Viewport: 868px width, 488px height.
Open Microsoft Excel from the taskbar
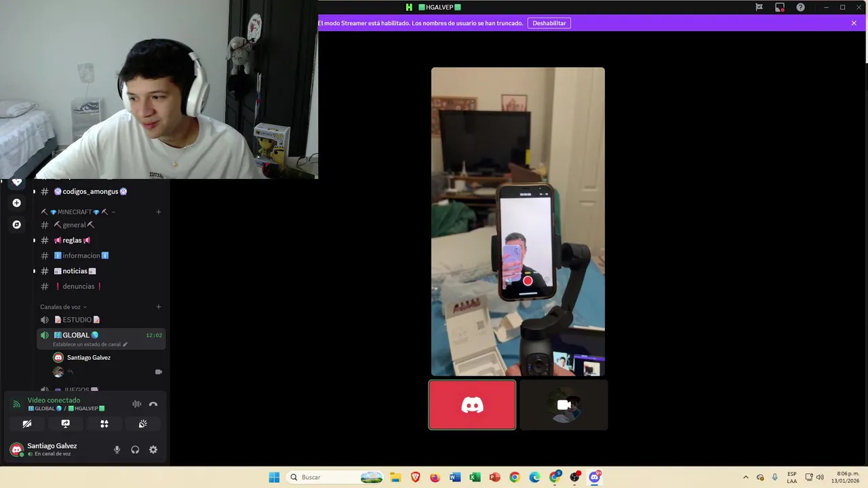coord(475,477)
